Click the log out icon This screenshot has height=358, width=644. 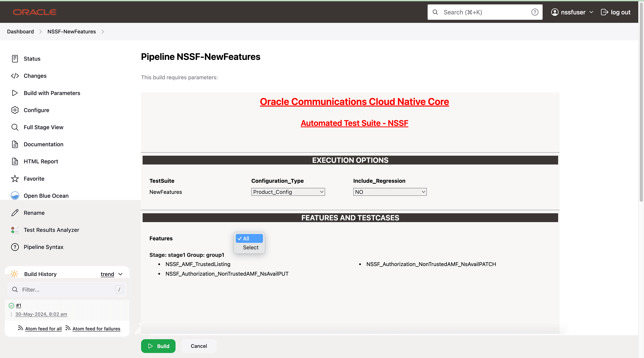click(605, 12)
